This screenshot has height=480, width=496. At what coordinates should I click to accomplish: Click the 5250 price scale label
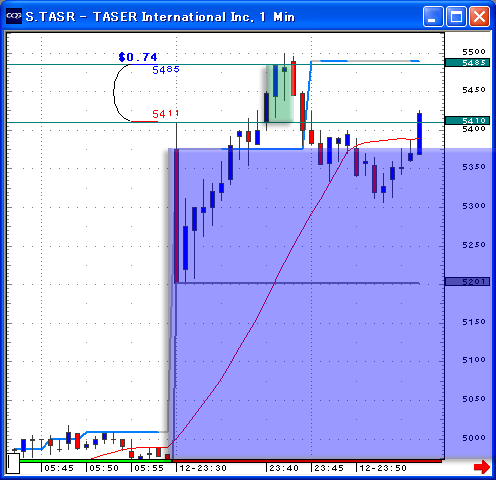(474, 245)
